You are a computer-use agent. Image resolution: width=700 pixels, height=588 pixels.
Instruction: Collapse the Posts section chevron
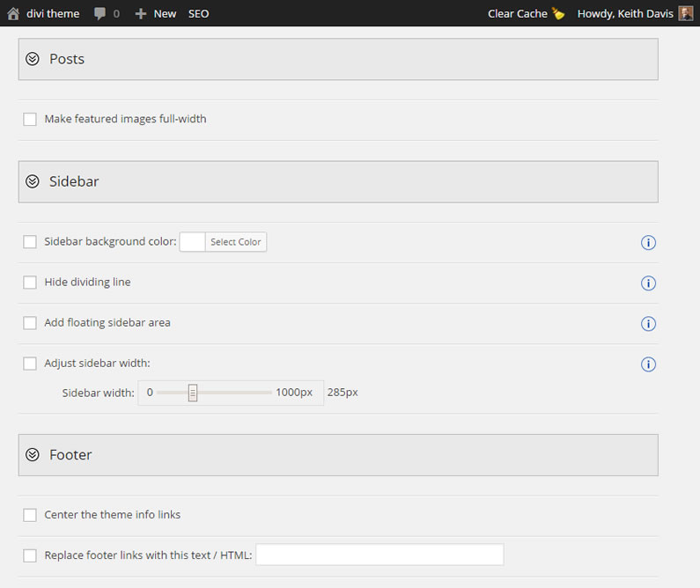[x=33, y=59]
